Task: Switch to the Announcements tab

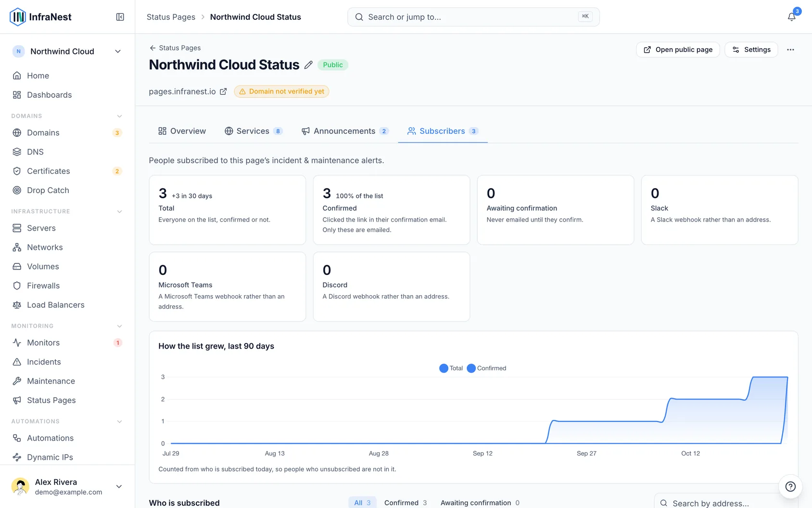Action: click(x=345, y=131)
